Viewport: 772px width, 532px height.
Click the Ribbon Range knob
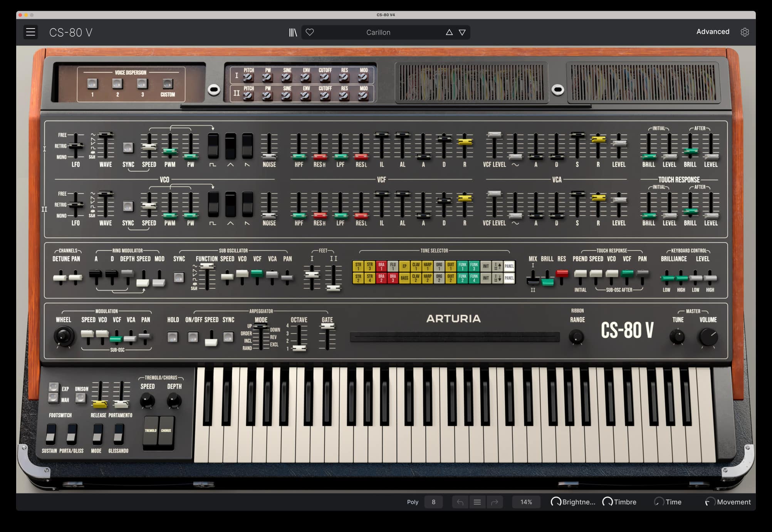(x=576, y=337)
